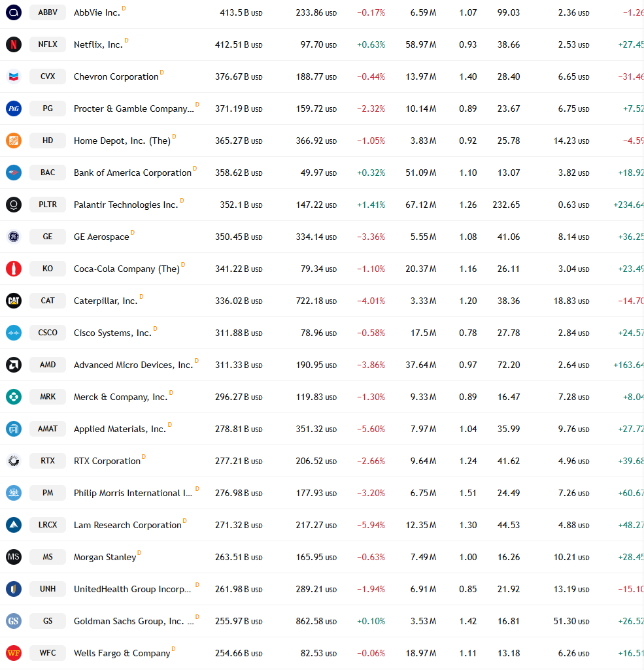Open the LRCX ticker badge
This screenshot has width=644, height=670.
(48, 525)
